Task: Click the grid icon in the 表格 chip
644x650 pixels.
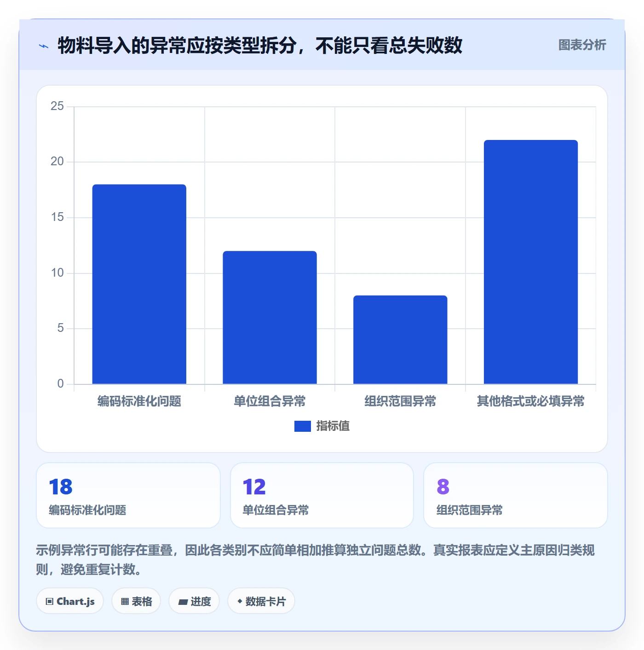Action: click(125, 602)
